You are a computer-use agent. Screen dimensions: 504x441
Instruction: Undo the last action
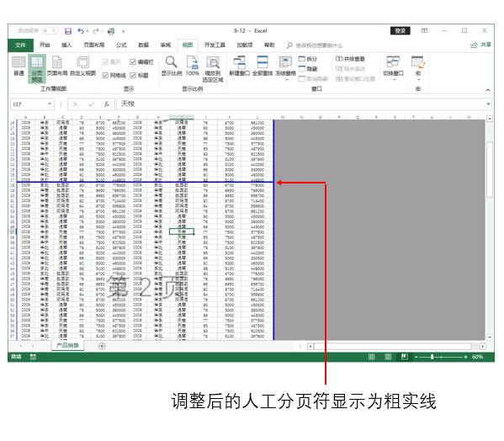click(x=81, y=31)
